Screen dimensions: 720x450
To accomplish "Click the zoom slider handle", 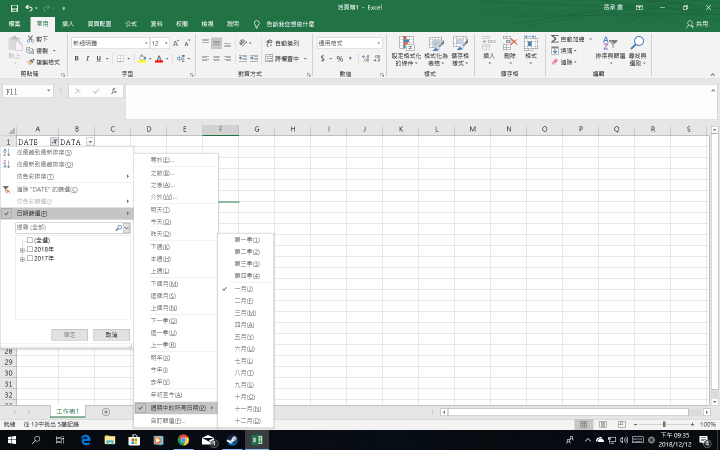I will [x=664, y=424].
